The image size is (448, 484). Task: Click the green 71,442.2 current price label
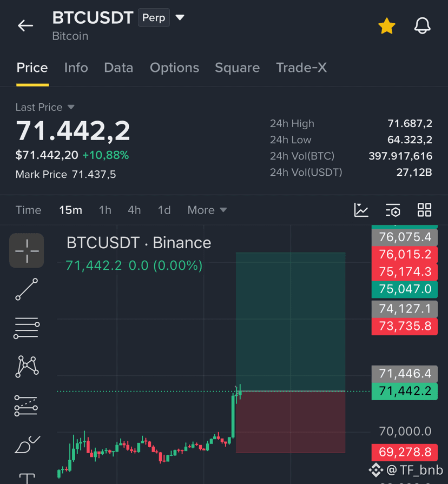(x=405, y=391)
